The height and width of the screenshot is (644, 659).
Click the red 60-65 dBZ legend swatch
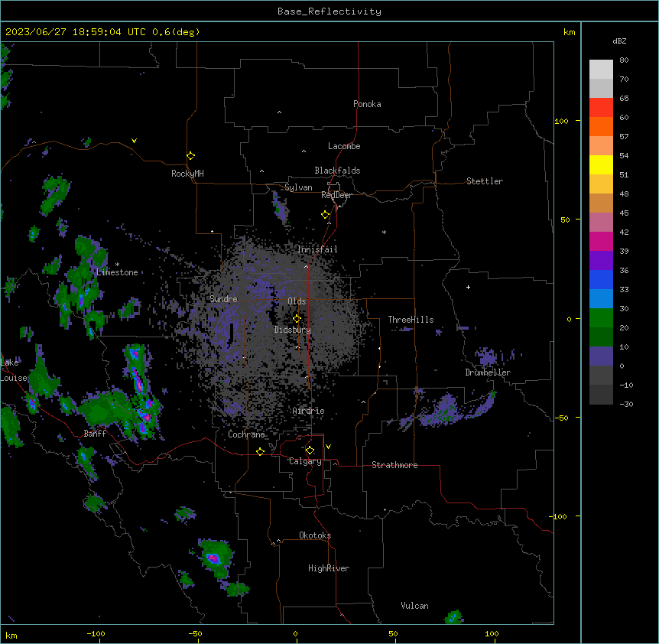click(601, 107)
